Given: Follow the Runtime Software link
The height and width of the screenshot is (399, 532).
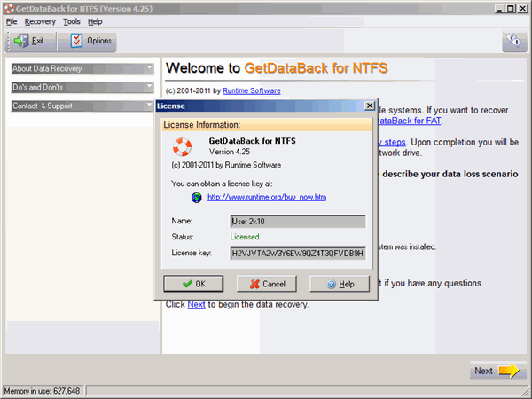Looking at the screenshot, I should tap(252, 90).
